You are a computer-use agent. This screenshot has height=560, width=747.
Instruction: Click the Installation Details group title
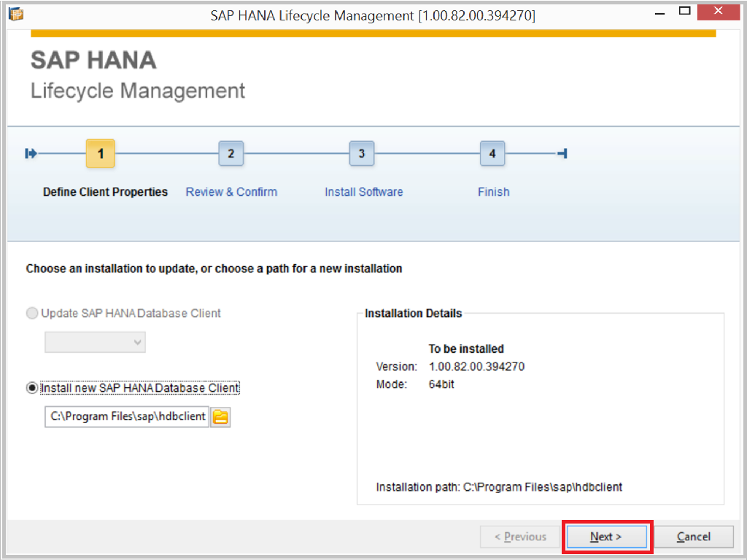click(413, 314)
